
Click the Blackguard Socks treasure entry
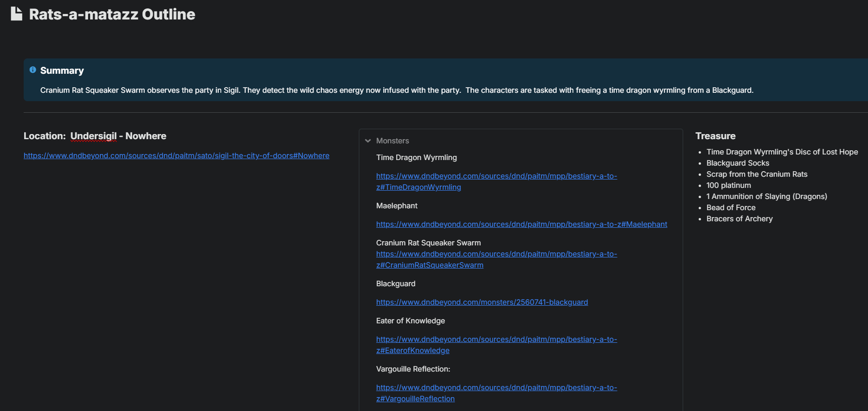point(737,163)
